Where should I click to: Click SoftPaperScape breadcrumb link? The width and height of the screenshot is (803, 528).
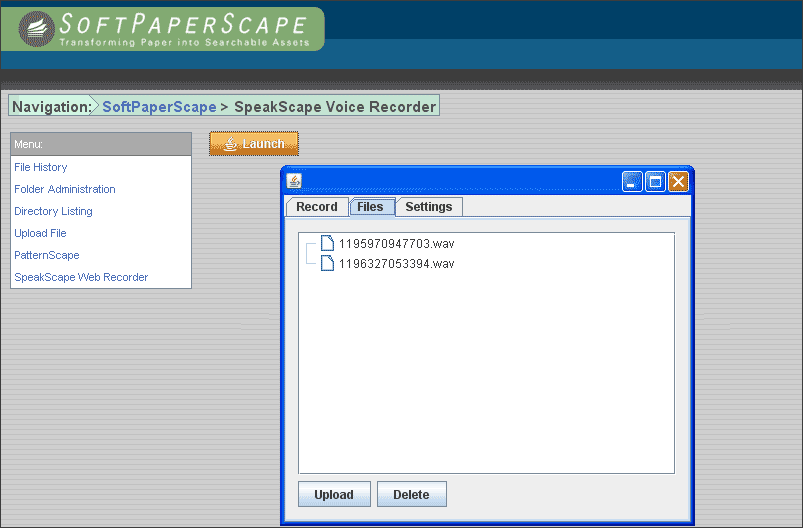pyautogui.click(x=159, y=107)
